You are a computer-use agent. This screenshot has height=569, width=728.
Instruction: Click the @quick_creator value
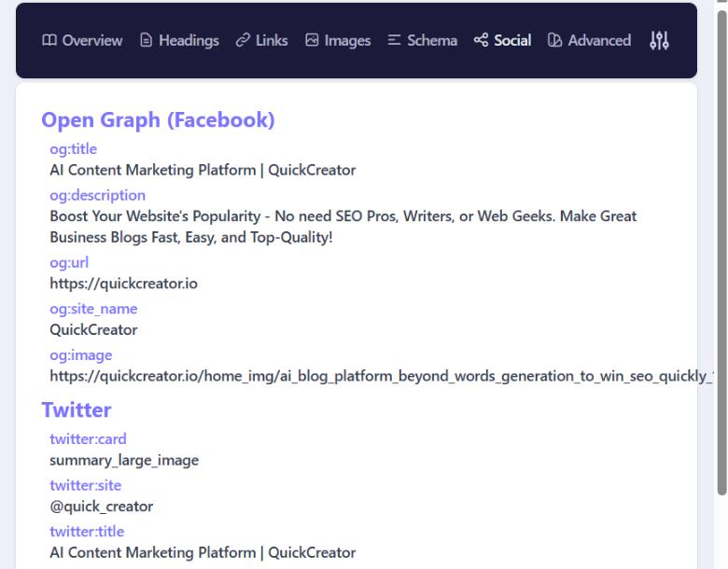pos(101,507)
